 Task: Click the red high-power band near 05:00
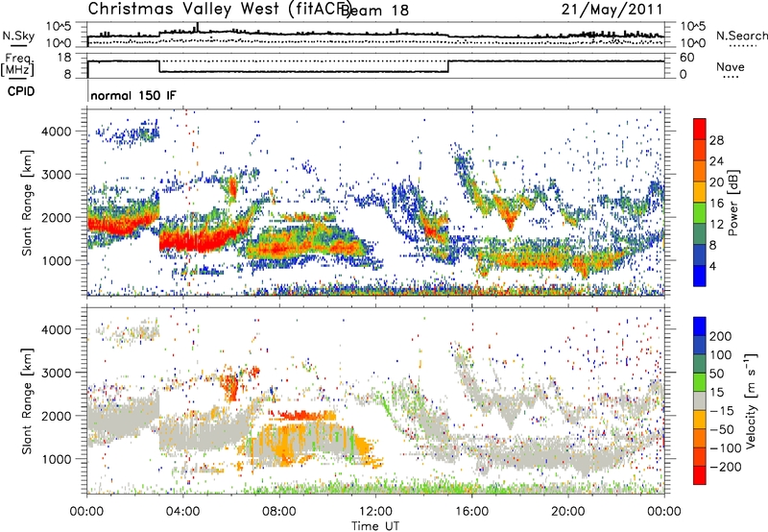[204, 240]
